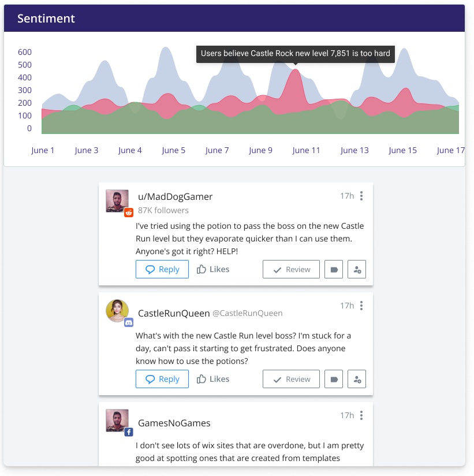Click the June 11 peak on sentiment chart
Viewport: 474px width, 476px height.
point(296,72)
